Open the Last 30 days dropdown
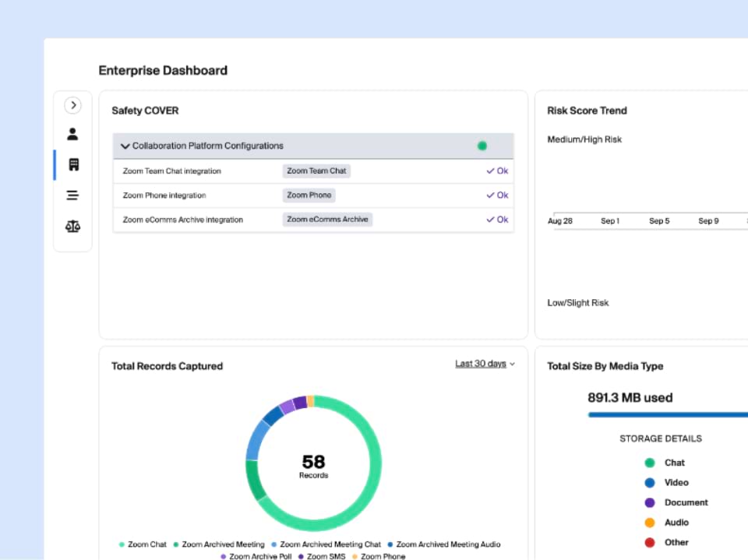This screenshot has height=560, width=748. [485, 364]
